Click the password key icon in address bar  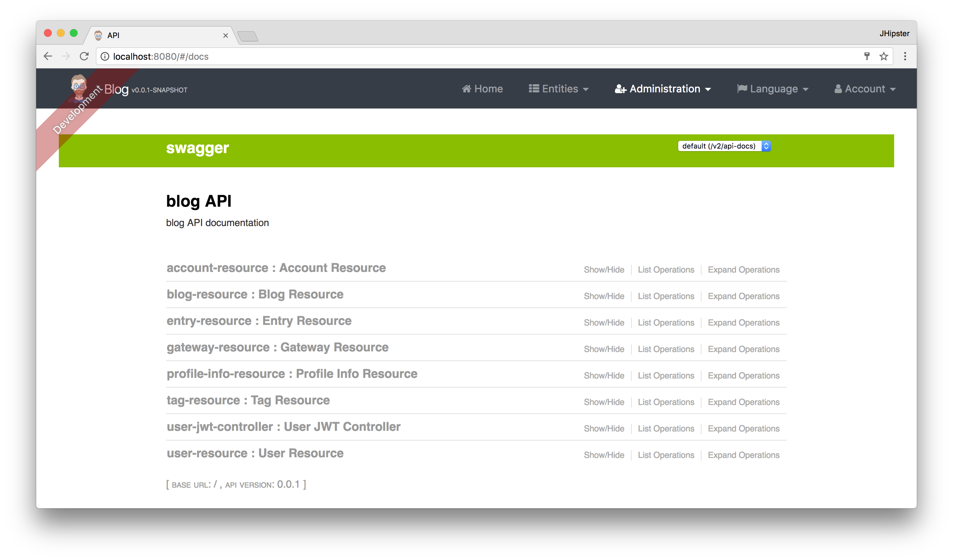(867, 56)
